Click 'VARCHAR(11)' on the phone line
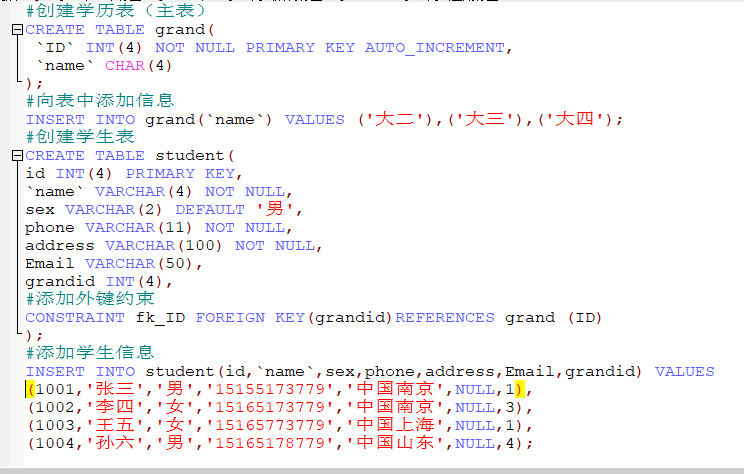Image resolution: width=744 pixels, height=474 pixels. (x=139, y=228)
